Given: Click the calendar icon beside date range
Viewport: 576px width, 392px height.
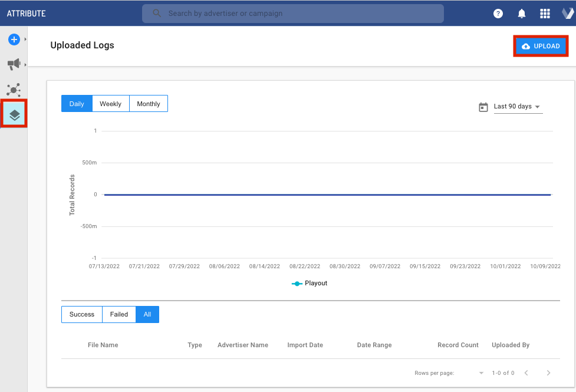Looking at the screenshot, I should (483, 107).
